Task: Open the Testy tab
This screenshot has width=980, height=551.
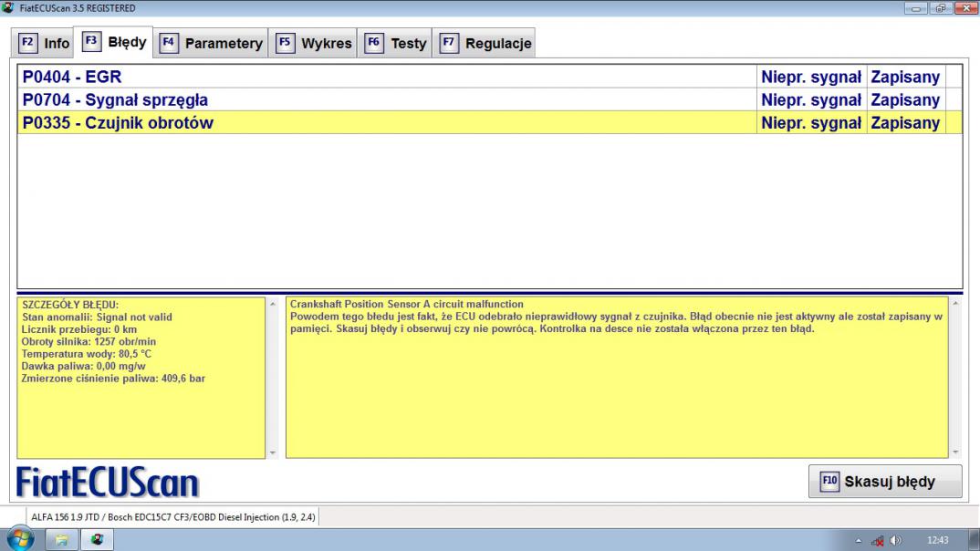Action: [394, 43]
